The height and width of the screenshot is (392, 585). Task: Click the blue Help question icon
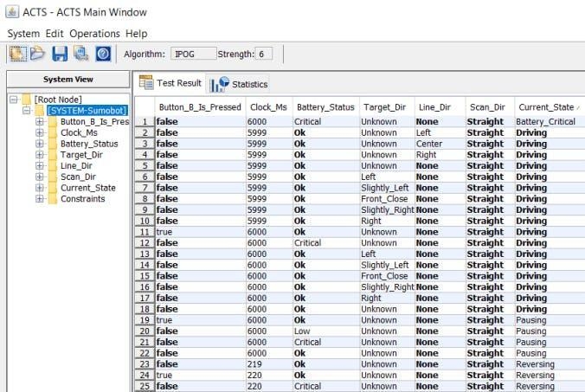[103, 54]
